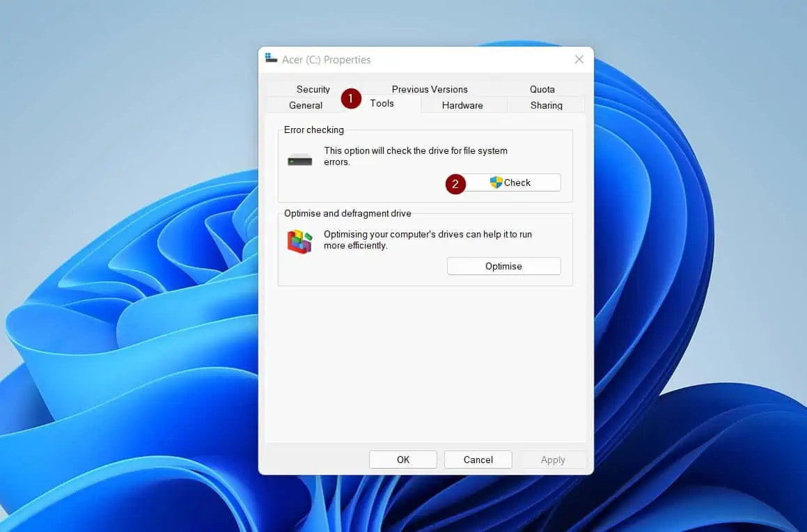Click the red badge numbered 1

(x=350, y=98)
